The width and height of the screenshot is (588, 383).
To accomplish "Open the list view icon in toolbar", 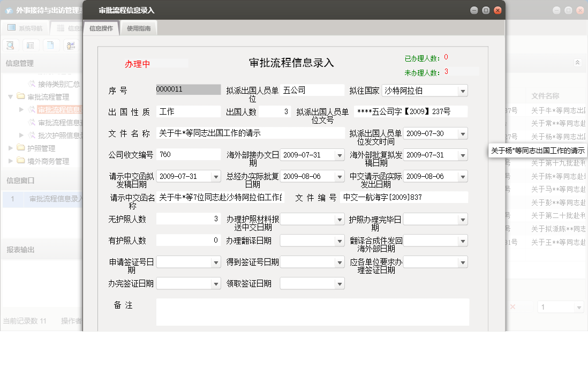I will pyautogui.click(x=30, y=45).
